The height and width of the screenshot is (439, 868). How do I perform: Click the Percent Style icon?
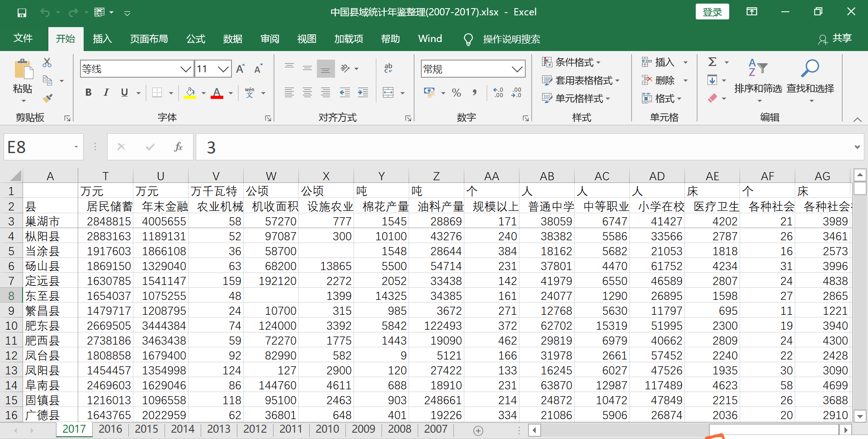coord(457,93)
